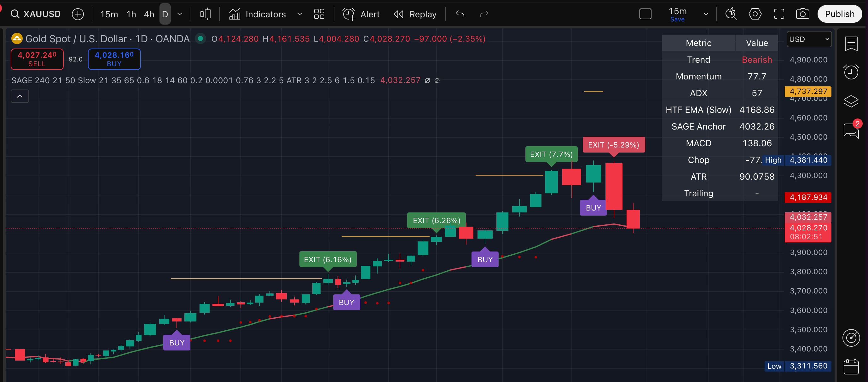Toggle the green market status dot
868x382 pixels.
(x=200, y=39)
